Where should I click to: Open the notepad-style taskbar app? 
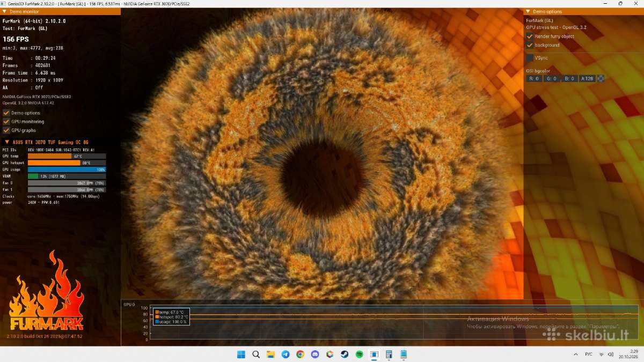[404, 354]
